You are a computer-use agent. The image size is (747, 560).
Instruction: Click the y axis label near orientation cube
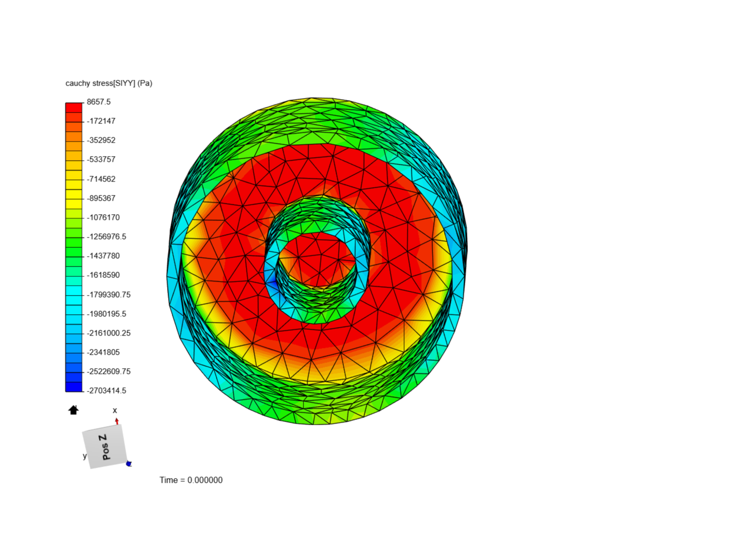tap(85, 456)
